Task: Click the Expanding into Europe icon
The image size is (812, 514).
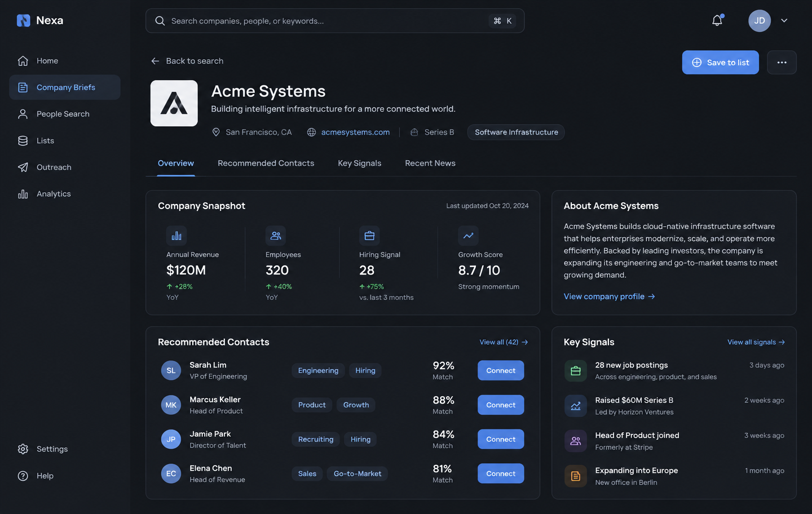Action: tap(576, 476)
